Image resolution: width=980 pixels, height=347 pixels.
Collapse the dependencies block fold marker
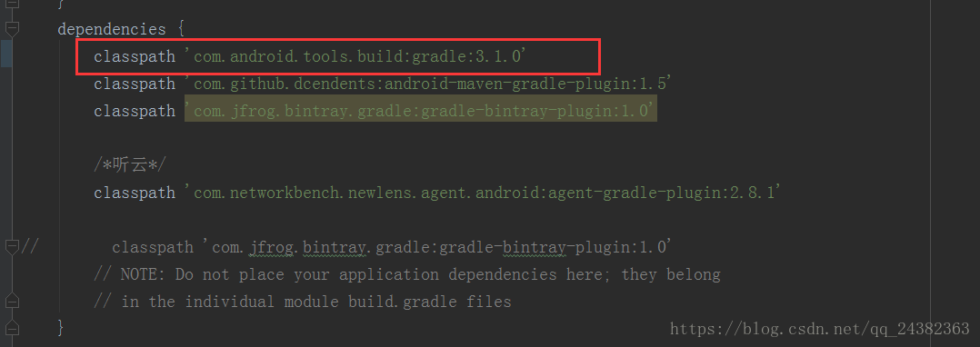pyautogui.click(x=13, y=29)
